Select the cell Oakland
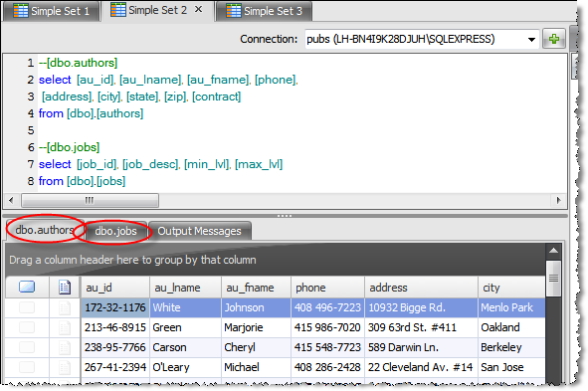 (511, 327)
